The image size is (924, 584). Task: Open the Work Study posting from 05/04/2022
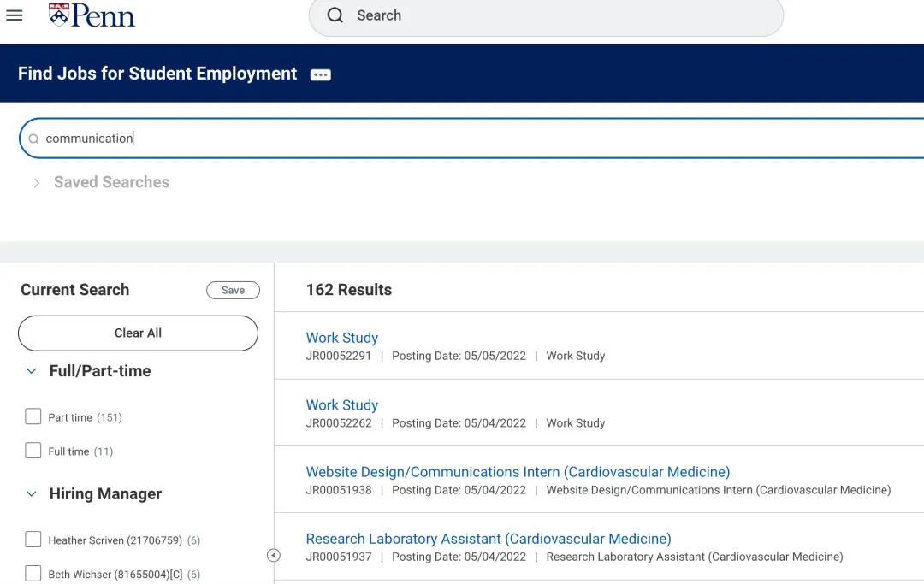tap(341, 405)
